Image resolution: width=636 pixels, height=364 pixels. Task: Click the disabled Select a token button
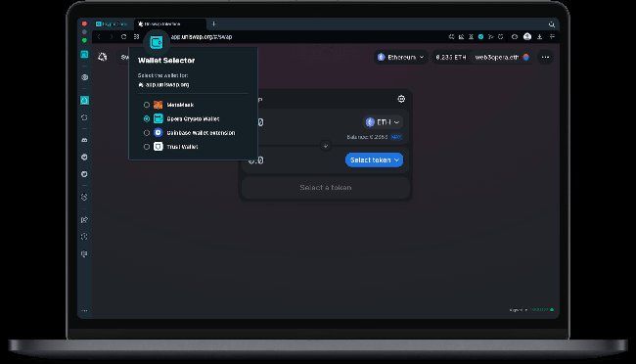coord(325,188)
